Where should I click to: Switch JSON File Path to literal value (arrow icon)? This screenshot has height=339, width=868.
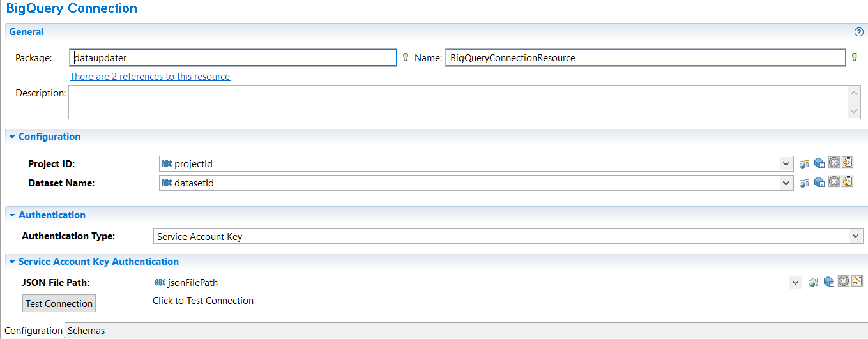[x=857, y=281]
